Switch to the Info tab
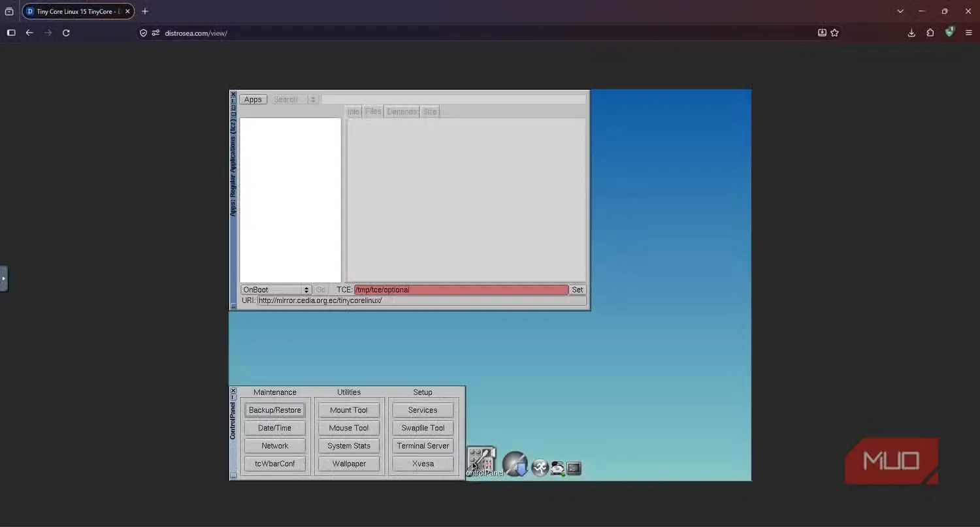980x527 pixels. point(353,112)
